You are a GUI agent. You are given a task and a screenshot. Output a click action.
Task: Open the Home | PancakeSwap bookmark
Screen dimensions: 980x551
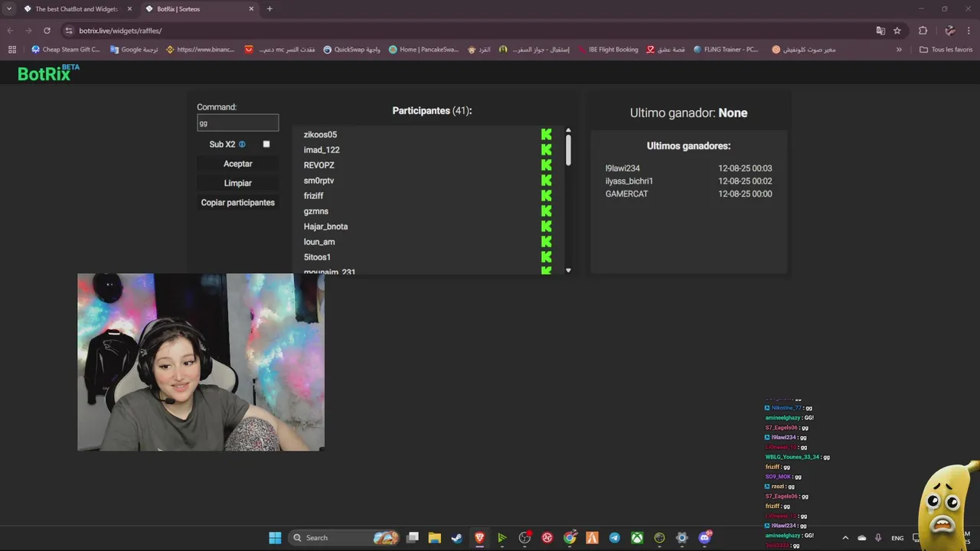tap(423, 50)
